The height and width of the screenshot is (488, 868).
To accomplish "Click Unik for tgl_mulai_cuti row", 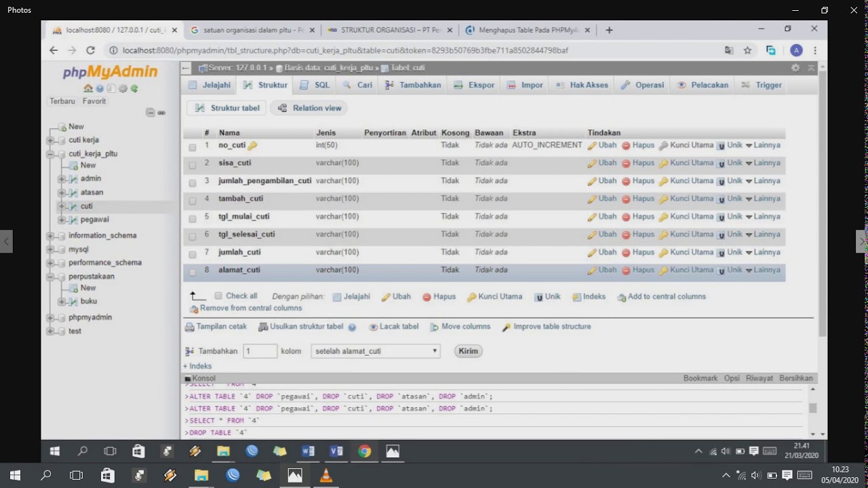I will 730,216.
